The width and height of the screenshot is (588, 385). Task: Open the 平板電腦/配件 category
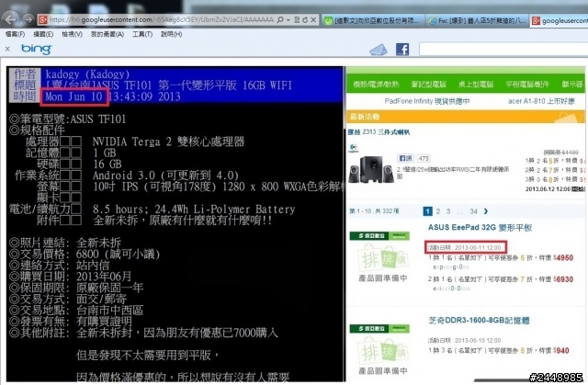click(x=526, y=85)
